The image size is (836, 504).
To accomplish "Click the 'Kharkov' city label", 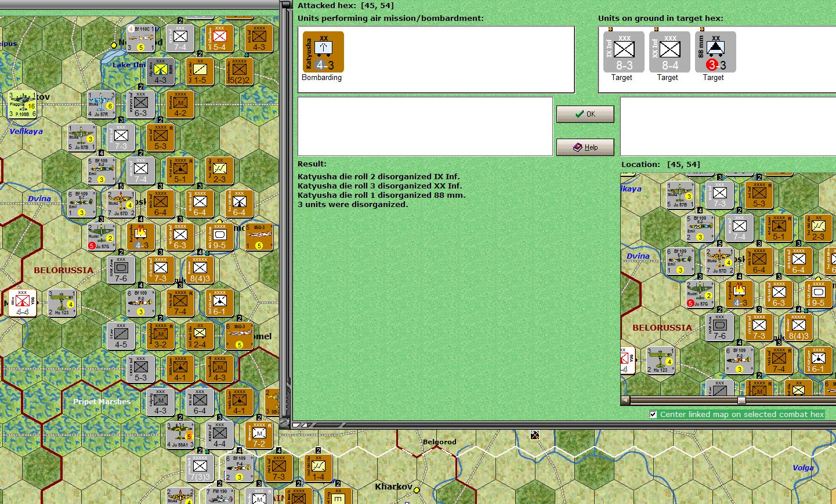I will 393,487.
